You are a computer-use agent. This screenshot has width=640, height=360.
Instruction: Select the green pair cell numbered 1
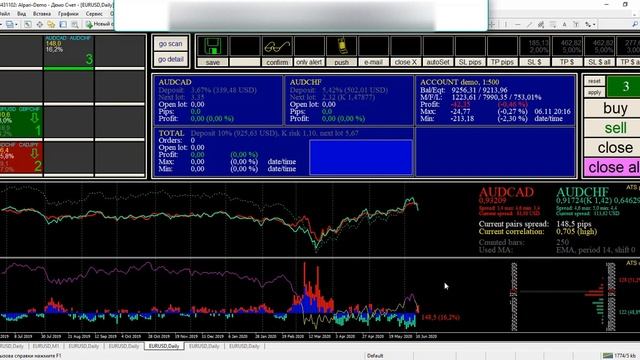21,122
